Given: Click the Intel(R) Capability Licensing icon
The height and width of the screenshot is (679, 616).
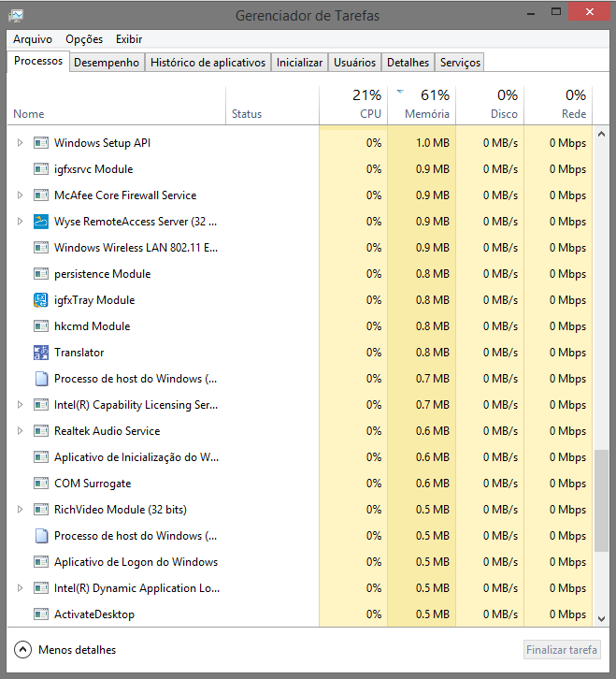Looking at the screenshot, I should click(41, 405).
